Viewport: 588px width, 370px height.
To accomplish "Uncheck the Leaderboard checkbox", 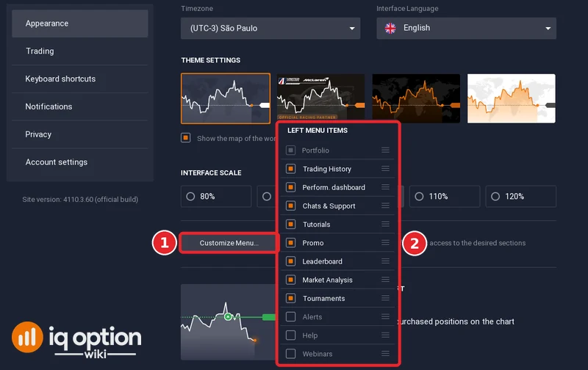I will [x=290, y=261].
